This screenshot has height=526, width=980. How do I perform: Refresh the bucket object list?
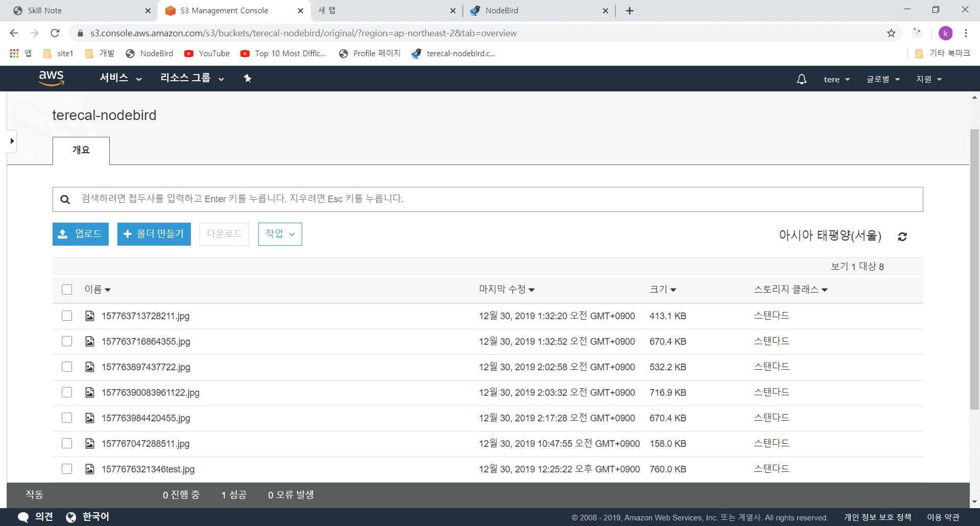pyautogui.click(x=902, y=236)
